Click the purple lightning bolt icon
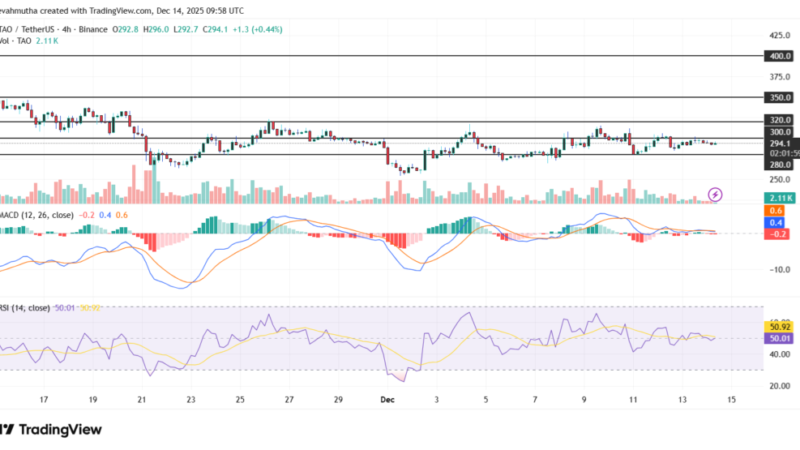 click(715, 194)
